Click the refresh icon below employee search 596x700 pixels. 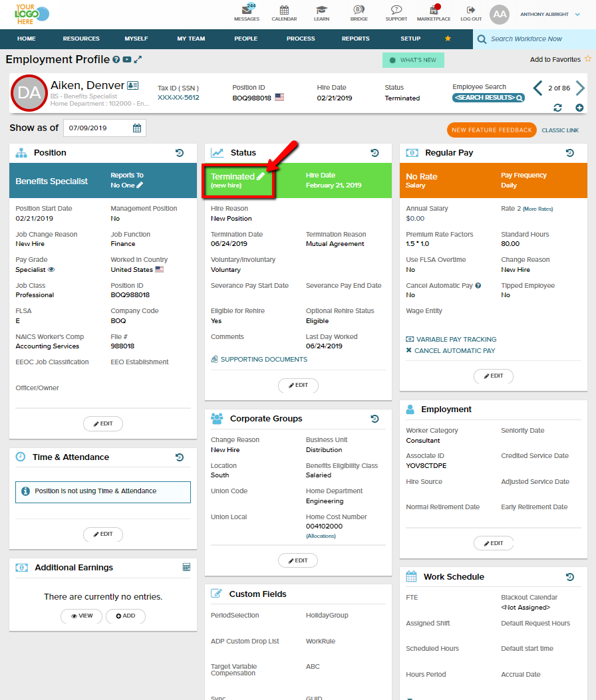click(558, 108)
